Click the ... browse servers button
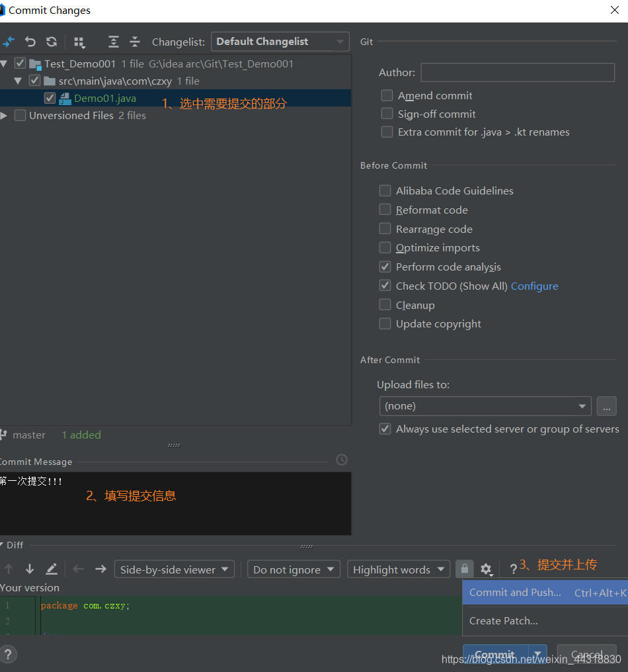628x672 pixels. point(607,406)
